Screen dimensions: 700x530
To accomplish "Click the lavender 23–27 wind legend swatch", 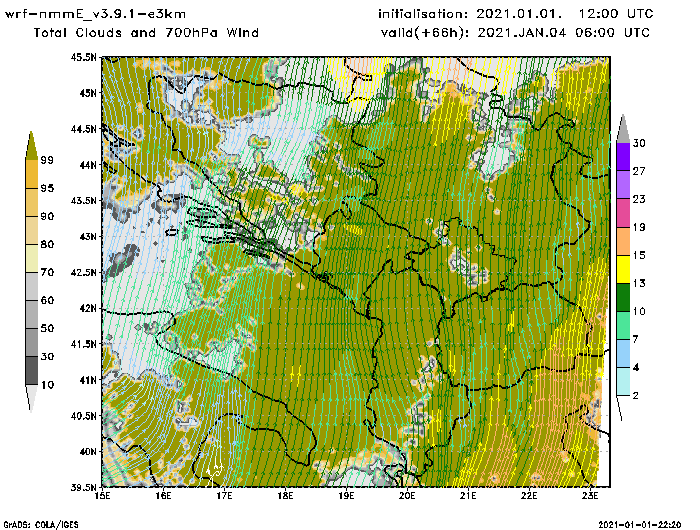I will coord(623,184).
